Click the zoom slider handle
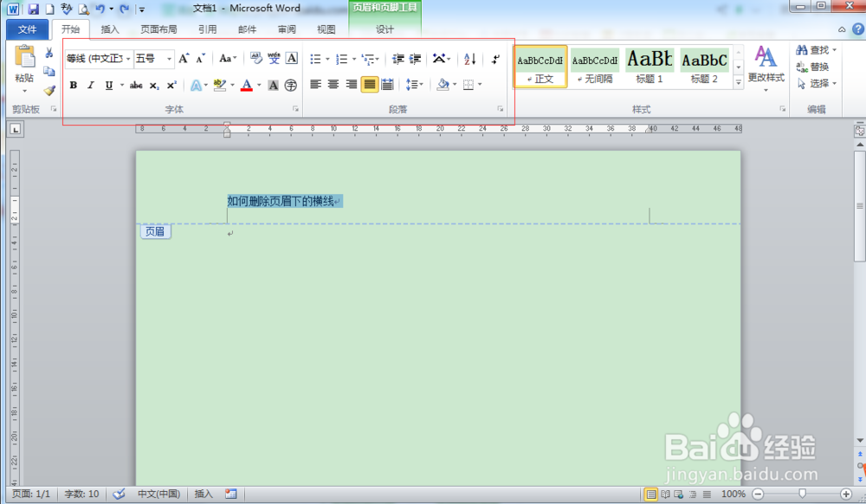The image size is (866, 504). pyautogui.click(x=802, y=494)
